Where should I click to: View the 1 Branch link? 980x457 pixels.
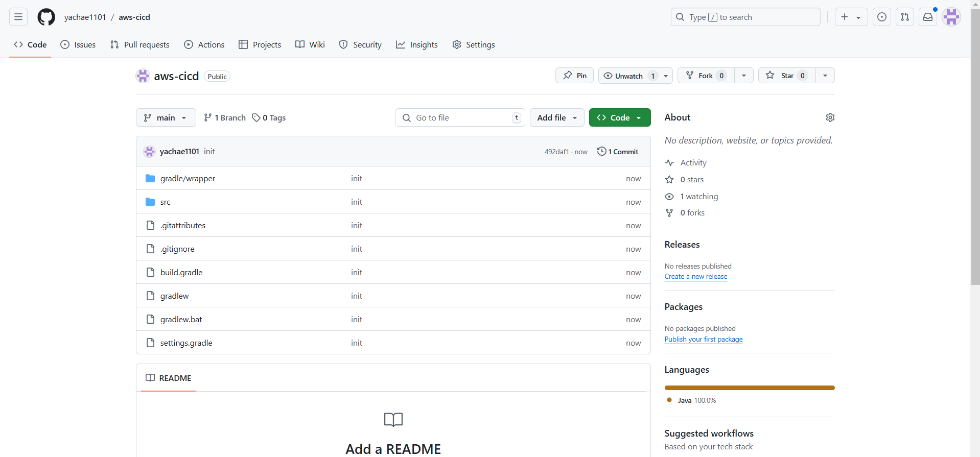[225, 117]
